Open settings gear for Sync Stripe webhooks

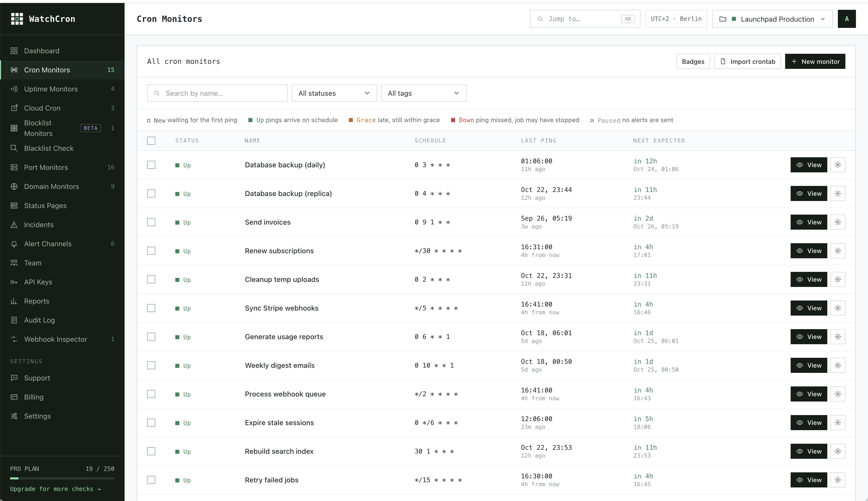(838, 308)
